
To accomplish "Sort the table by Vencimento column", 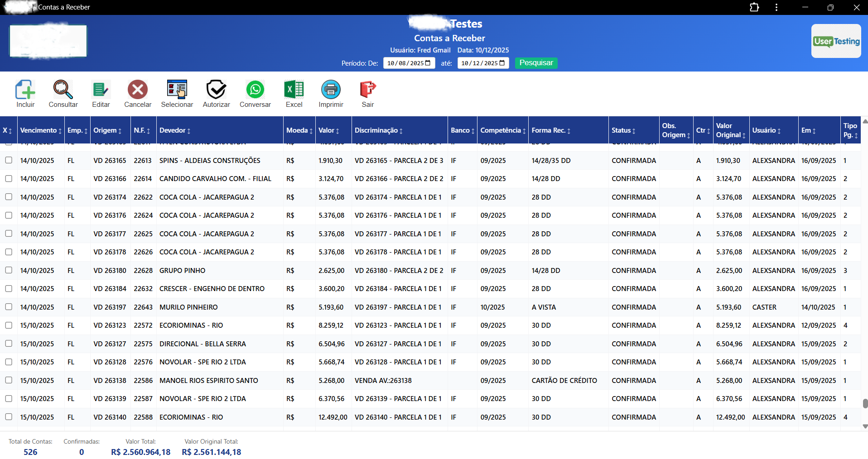I will (x=40, y=130).
